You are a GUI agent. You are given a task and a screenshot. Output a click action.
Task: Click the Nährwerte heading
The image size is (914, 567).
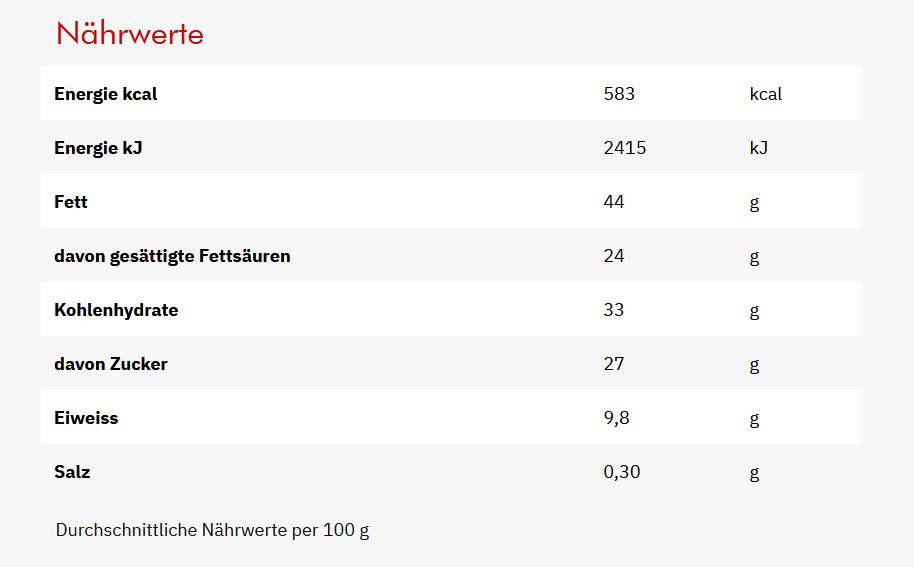pyautogui.click(x=130, y=34)
